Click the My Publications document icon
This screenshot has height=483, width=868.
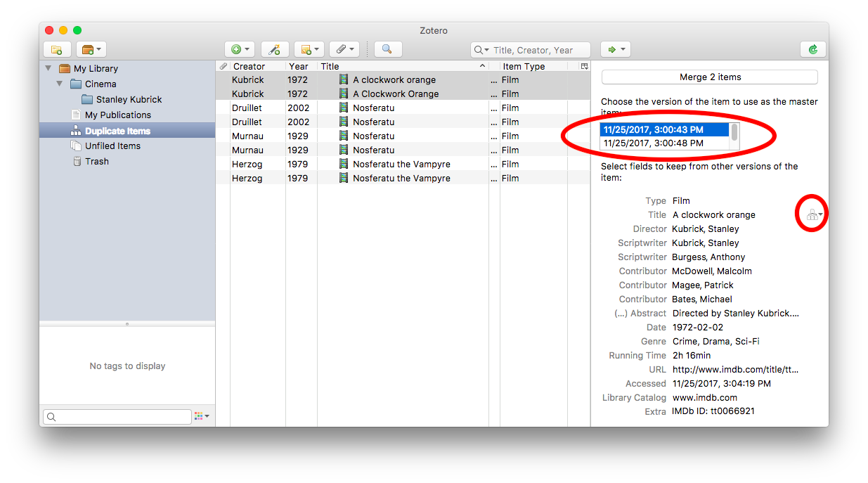pos(77,115)
